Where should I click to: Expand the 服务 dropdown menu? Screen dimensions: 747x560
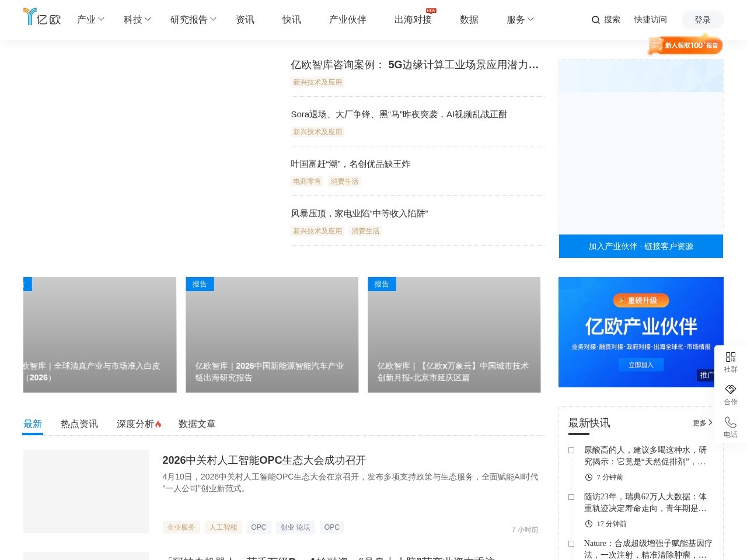point(519,19)
